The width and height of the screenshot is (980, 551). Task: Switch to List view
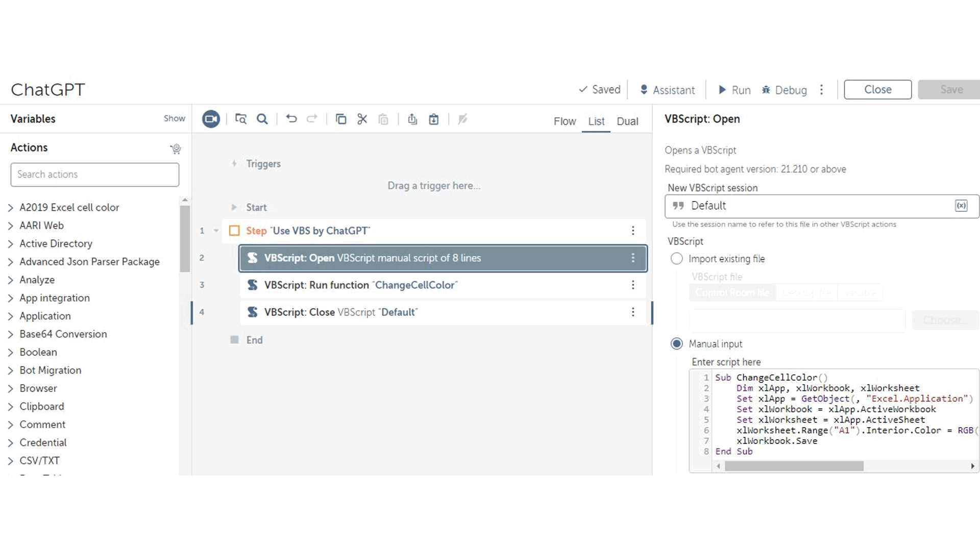(596, 121)
